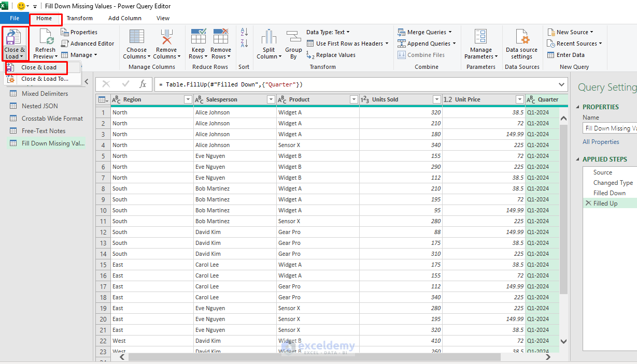The width and height of the screenshot is (637, 364).
Task: Select the Nested JSON query
Action: (40, 106)
